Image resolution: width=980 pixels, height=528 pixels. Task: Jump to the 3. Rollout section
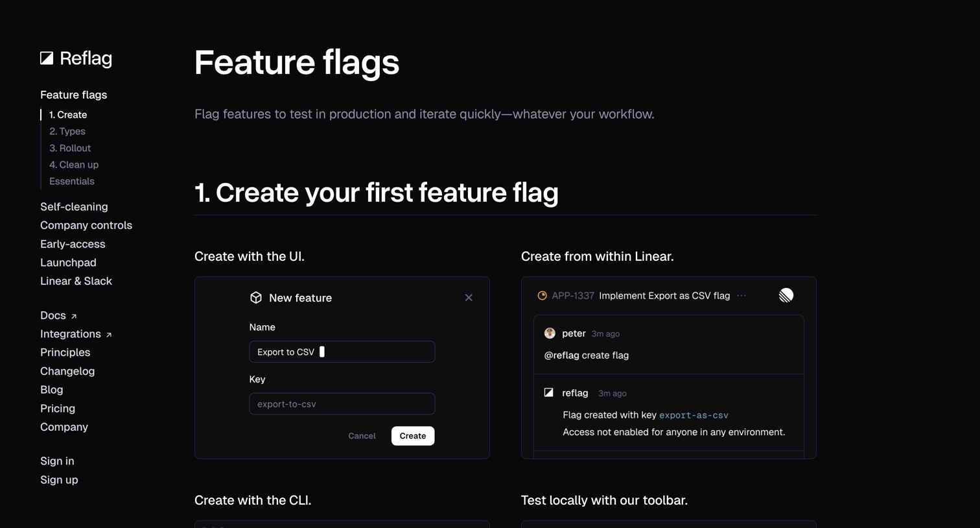(x=70, y=148)
